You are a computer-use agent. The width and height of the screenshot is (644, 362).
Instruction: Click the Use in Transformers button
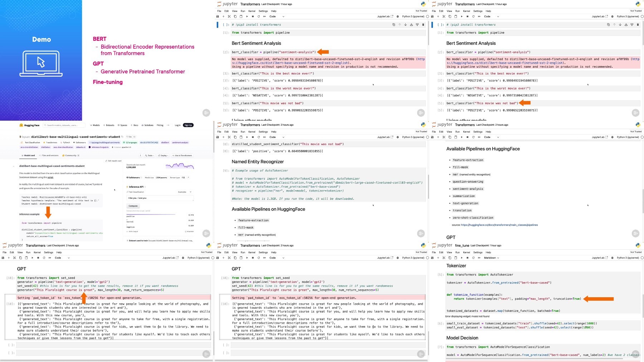coord(182,155)
